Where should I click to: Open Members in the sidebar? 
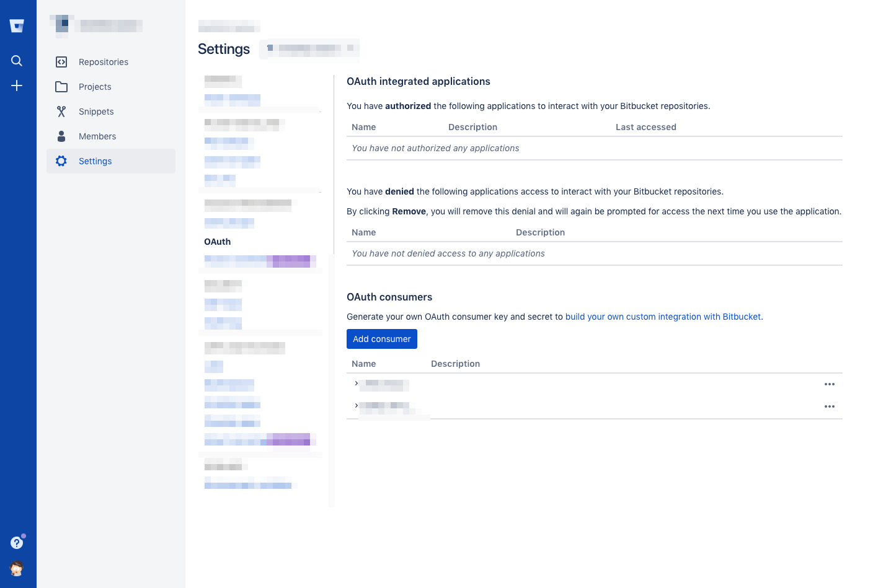97,136
